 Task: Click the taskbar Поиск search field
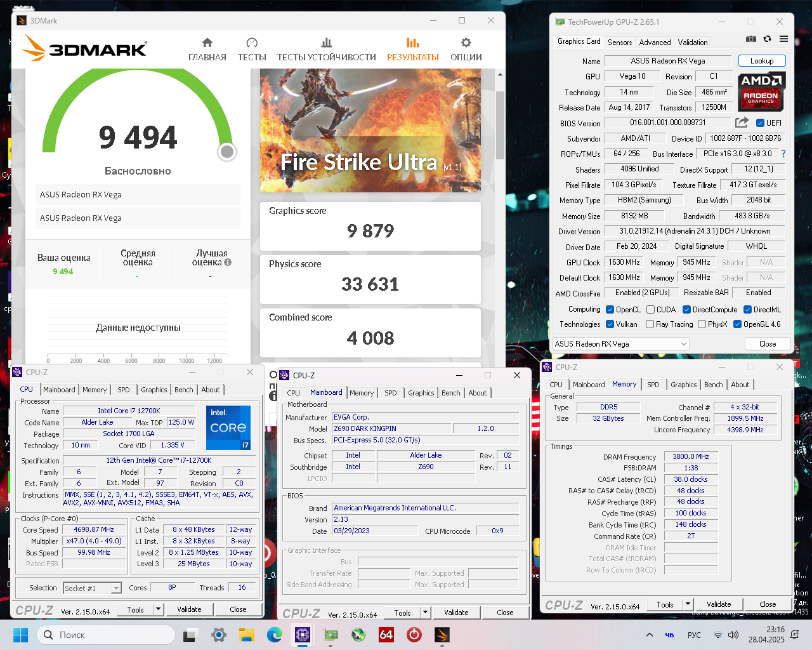pos(106,635)
